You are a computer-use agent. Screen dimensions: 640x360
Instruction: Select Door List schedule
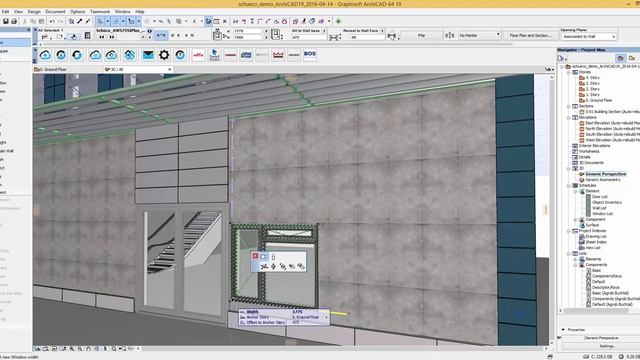pos(600,197)
